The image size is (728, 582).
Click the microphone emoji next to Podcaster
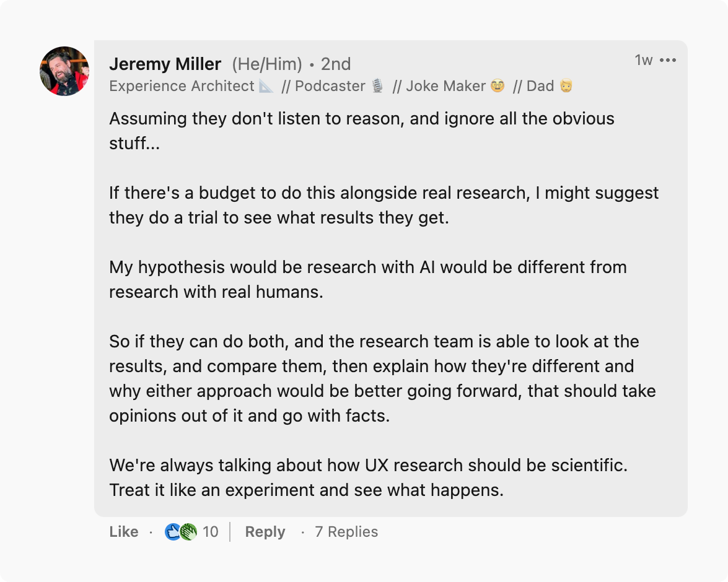pyautogui.click(x=378, y=86)
